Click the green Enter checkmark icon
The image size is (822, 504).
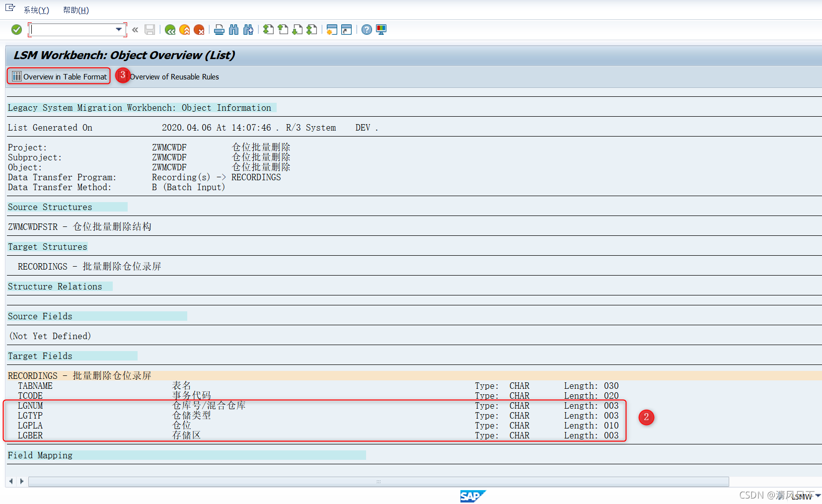(x=16, y=30)
